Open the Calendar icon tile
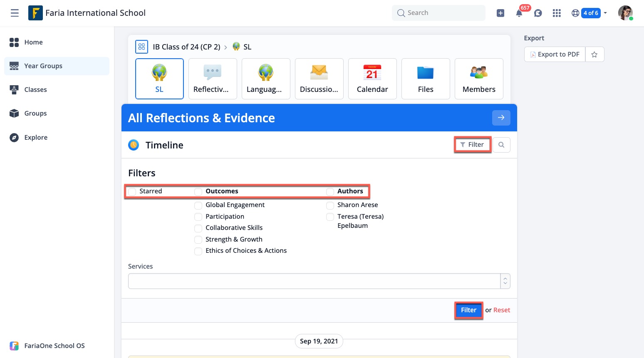 tap(372, 79)
